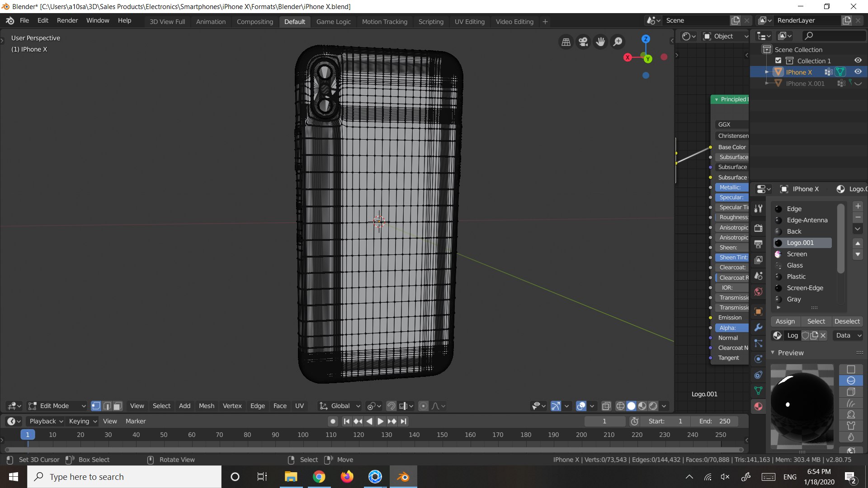The width and height of the screenshot is (868, 488).
Task: Select vertex select mode
Action: 96,406
